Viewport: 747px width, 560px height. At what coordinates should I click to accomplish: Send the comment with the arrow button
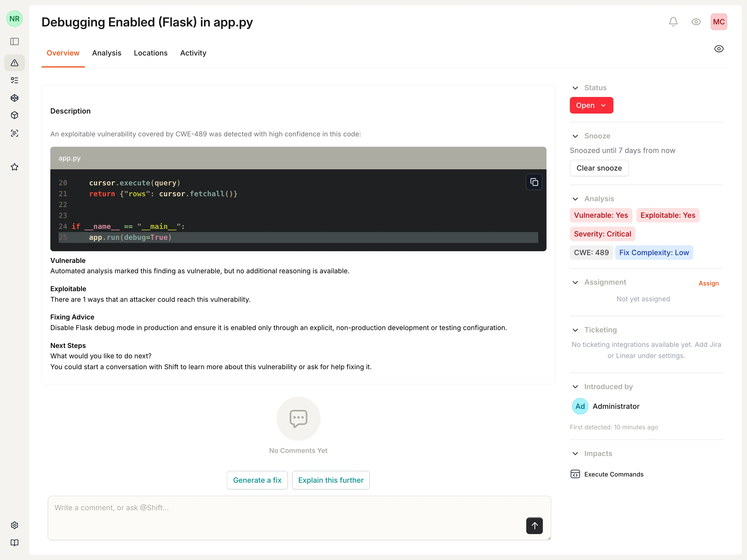point(535,526)
